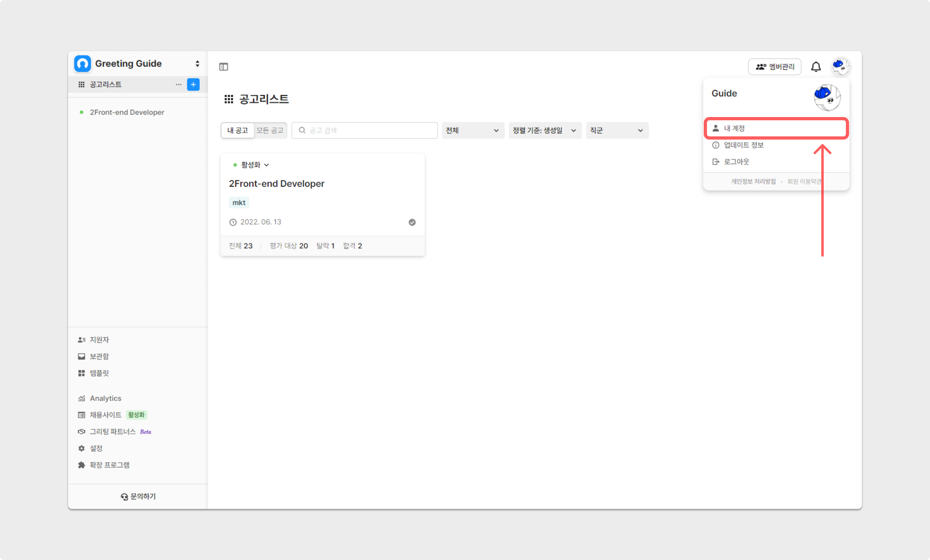
Task: Click the Greeting Guide logo icon
Action: [x=83, y=64]
